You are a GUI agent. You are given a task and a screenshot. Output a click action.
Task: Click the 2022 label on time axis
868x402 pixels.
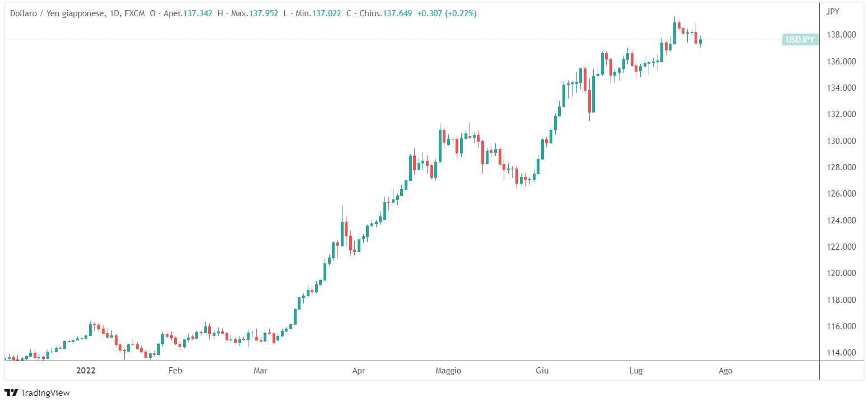point(86,371)
